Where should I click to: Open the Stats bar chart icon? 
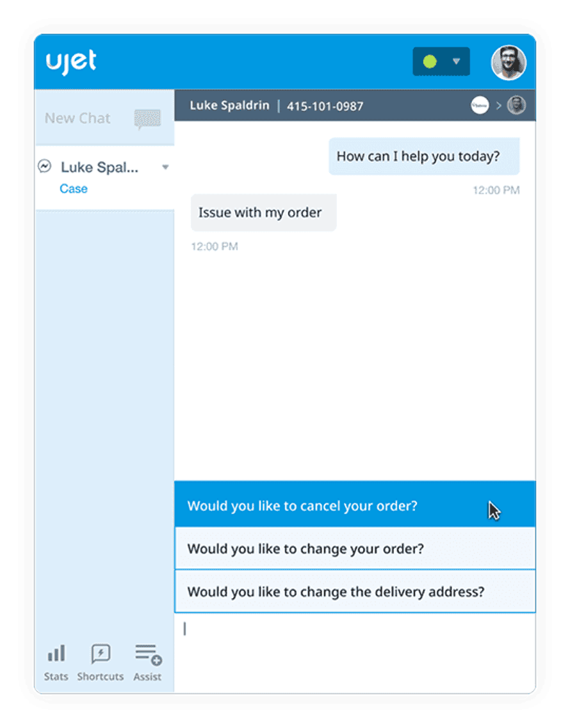pos(56,654)
